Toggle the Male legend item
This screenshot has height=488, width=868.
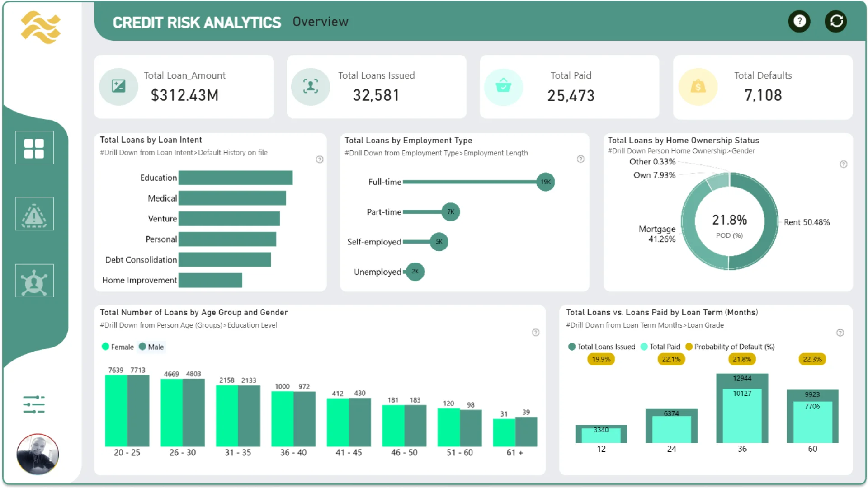click(152, 347)
